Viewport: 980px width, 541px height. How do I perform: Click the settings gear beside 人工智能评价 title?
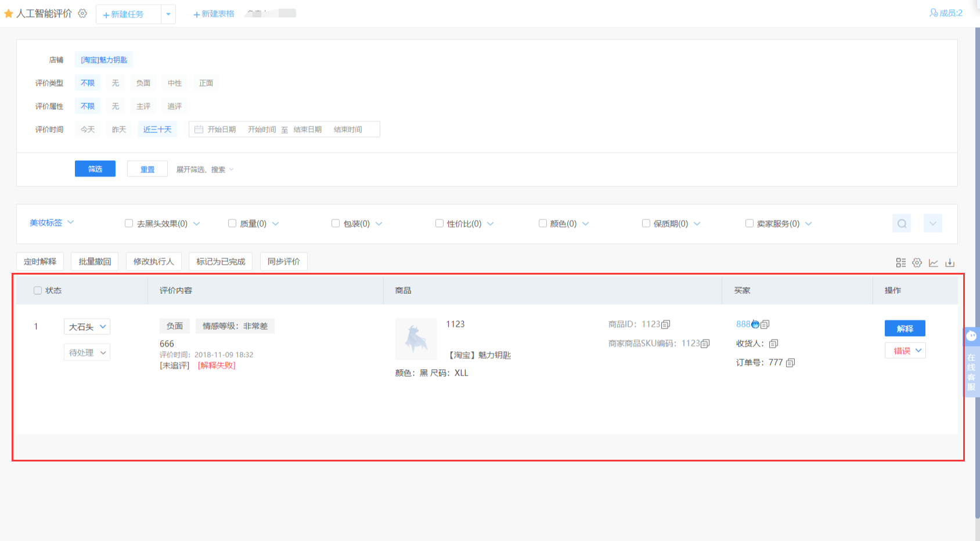[82, 13]
